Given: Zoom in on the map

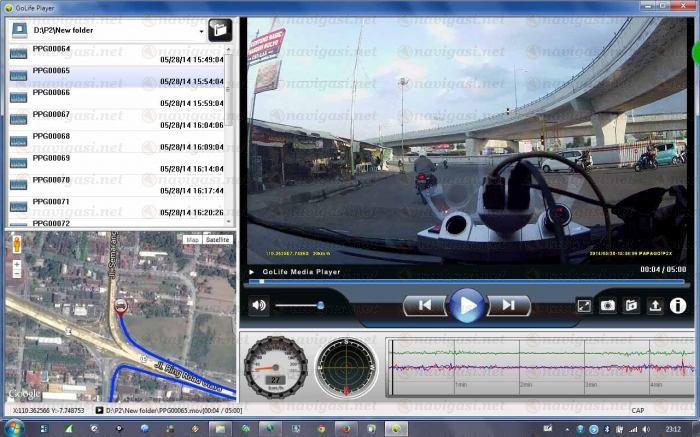Looking at the screenshot, I should [16, 265].
